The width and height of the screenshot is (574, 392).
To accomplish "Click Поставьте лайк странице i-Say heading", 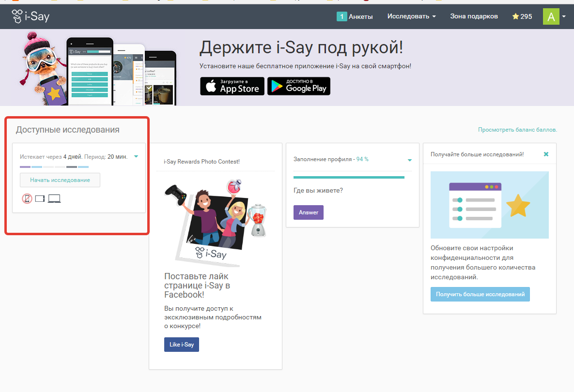I will pos(197,285).
